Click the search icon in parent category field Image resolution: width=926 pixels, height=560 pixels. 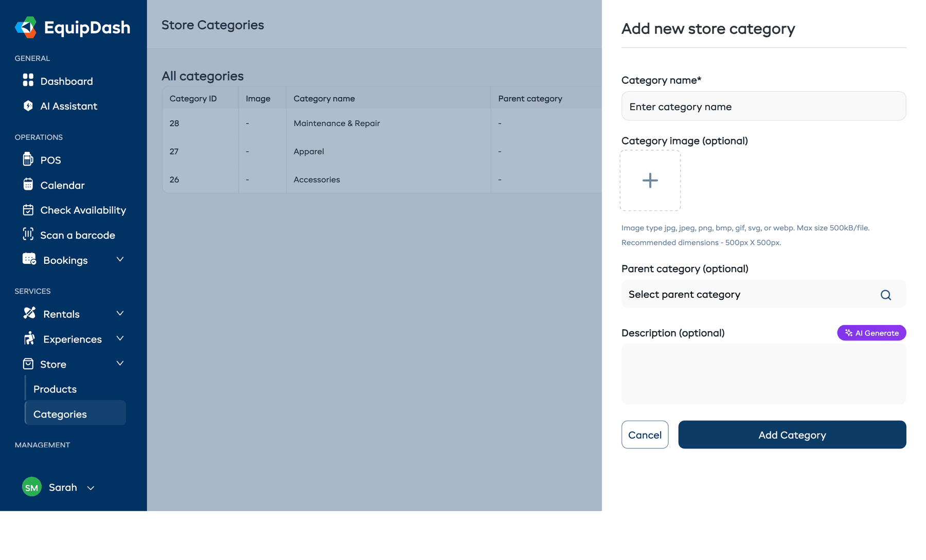(885, 295)
